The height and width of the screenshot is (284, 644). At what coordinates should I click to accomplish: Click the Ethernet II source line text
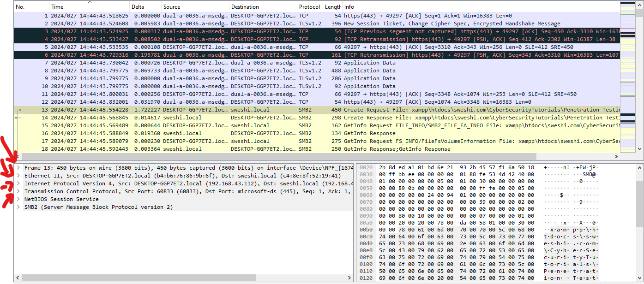pyautogui.click(x=182, y=176)
